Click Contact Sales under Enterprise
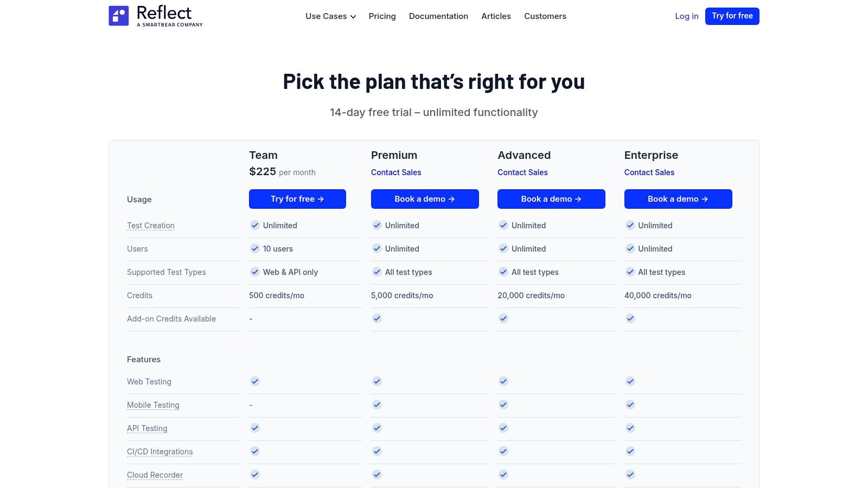The width and height of the screenshot is (868, 488). tap(649, 172)
